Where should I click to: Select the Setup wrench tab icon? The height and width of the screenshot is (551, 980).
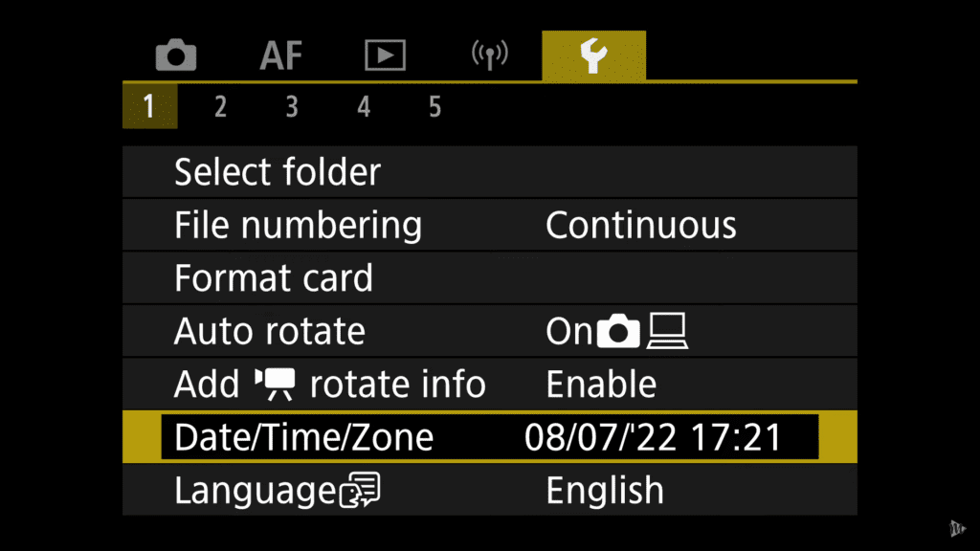click(x=593, y=55)
